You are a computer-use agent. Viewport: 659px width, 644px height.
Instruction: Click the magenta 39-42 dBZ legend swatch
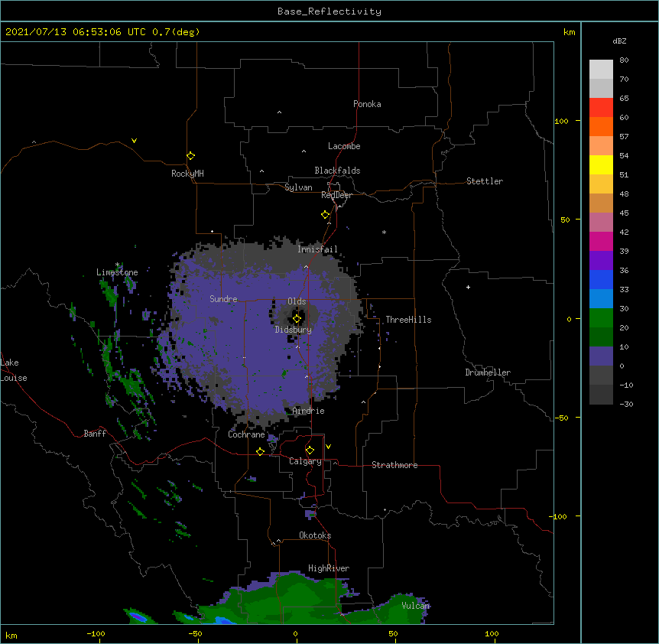601,241
